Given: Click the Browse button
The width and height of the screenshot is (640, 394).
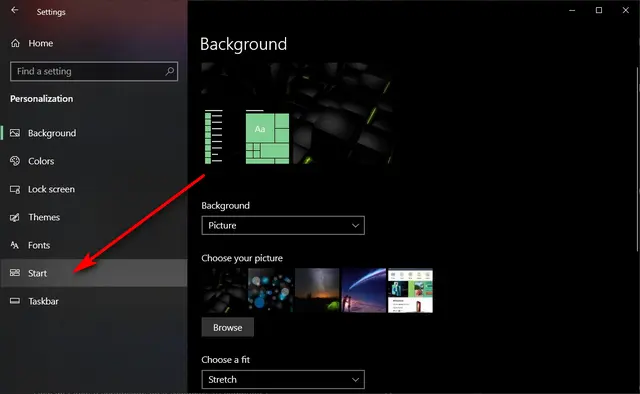Looking at the screenshot, I should [227, 327].
